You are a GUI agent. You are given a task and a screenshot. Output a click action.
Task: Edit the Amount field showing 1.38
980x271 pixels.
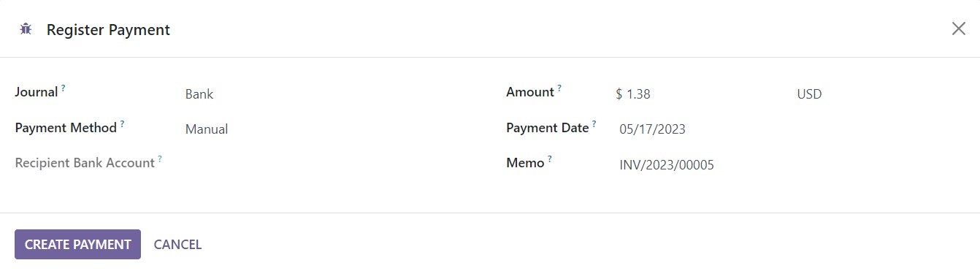[701, 94]
